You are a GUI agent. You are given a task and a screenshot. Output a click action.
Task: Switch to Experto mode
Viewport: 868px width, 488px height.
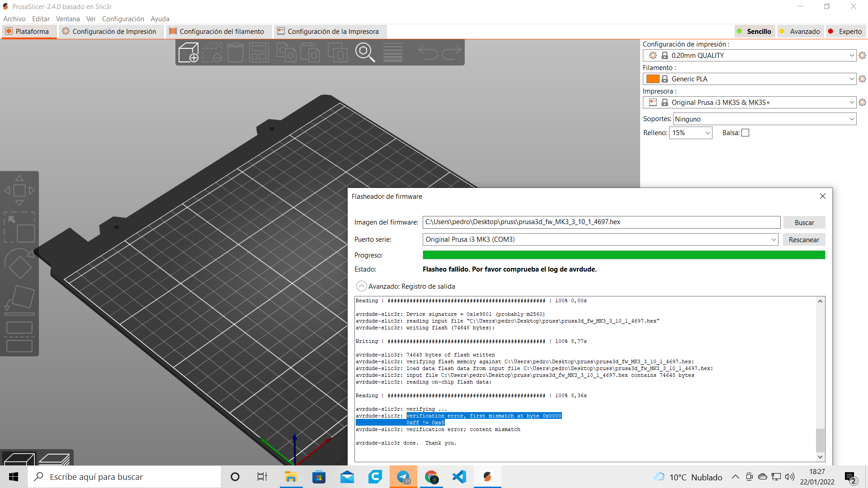[x=845, y=31]
